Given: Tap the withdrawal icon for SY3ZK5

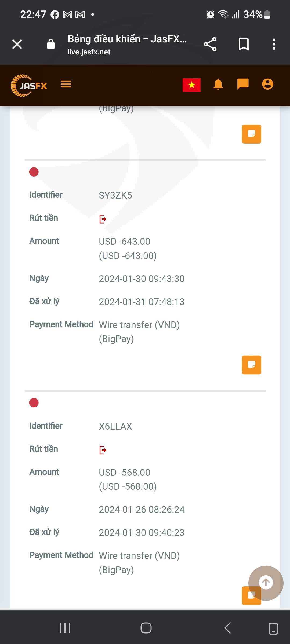Looking at the screenshot, I should coord(103,219).
